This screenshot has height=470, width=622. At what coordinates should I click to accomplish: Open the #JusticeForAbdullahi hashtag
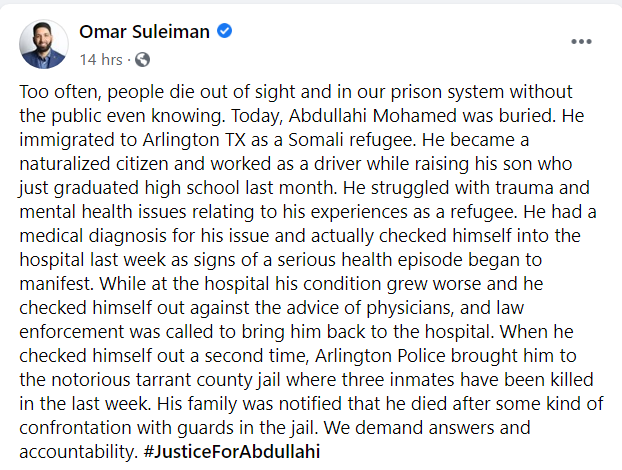click(x=232, y=451)
